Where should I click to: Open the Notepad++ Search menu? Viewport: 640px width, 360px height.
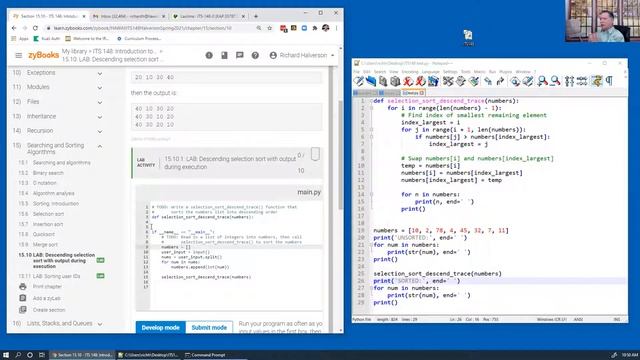point(380,72)
